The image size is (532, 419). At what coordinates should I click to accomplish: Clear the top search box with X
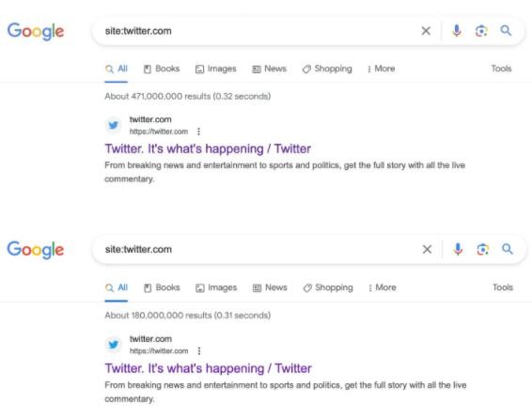tap(426, 31)
